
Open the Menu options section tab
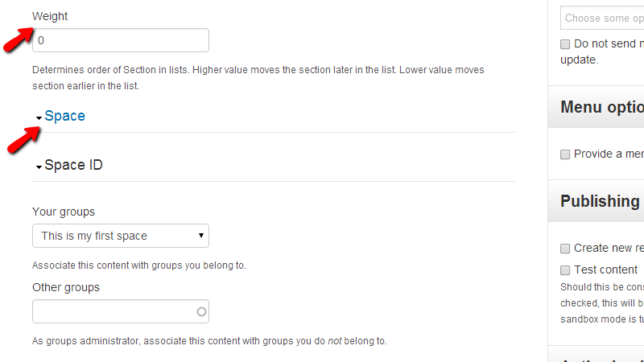(x=601, y=108)
